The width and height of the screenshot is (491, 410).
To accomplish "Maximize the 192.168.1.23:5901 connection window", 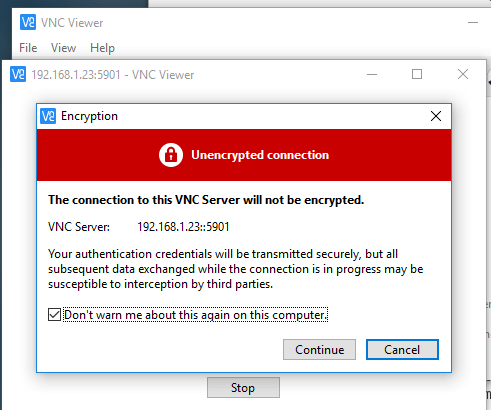I will pyautogui.click(x=417, y=74).
